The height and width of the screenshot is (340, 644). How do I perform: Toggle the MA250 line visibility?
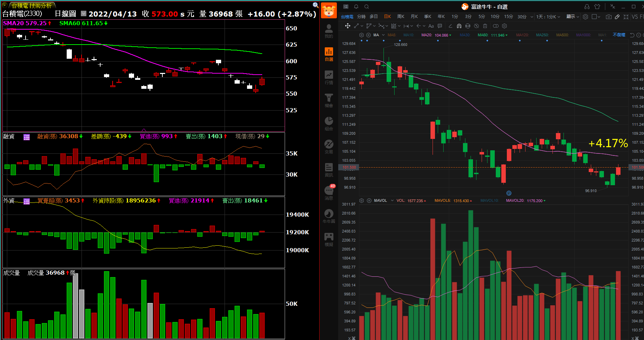542,35
